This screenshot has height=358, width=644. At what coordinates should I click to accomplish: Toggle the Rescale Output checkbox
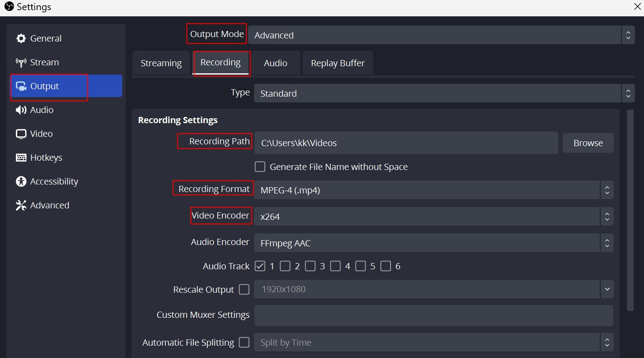tap(244, 290)
